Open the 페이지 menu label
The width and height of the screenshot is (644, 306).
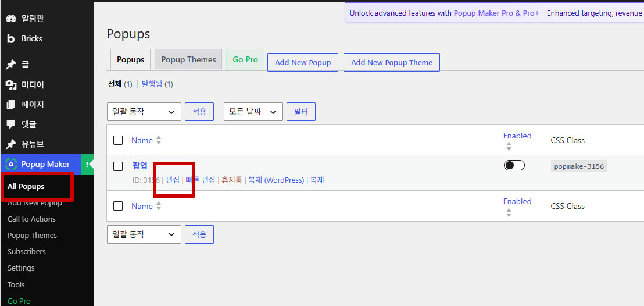[33, 105]
